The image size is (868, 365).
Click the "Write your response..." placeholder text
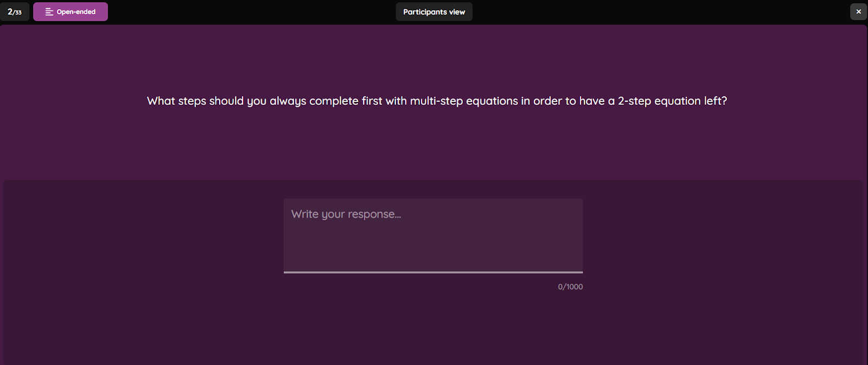point(346,214)
